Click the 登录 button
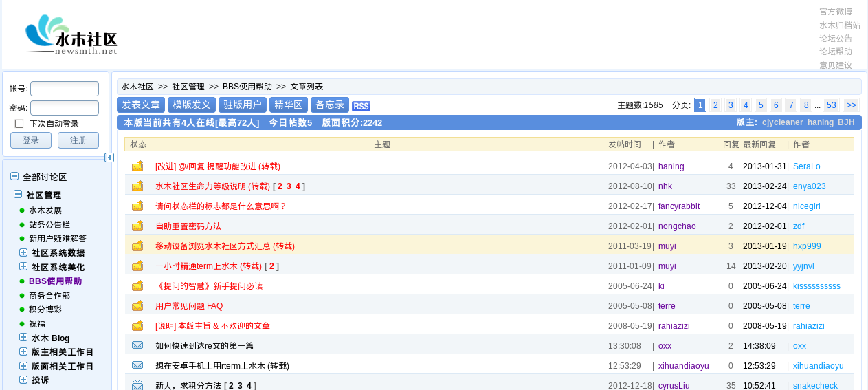This screenshot has width=868, height=390. click(31, 140)
